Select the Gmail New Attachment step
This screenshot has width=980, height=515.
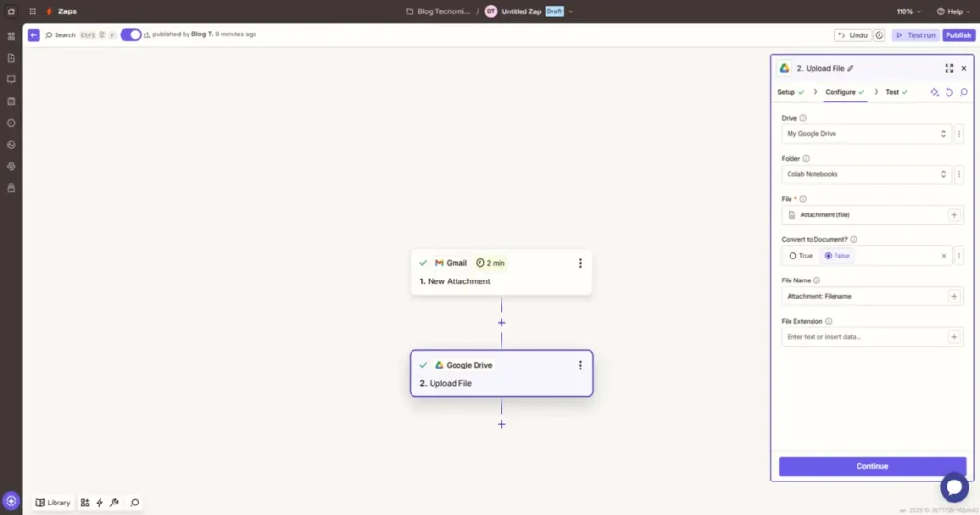(x=501, y=273)
